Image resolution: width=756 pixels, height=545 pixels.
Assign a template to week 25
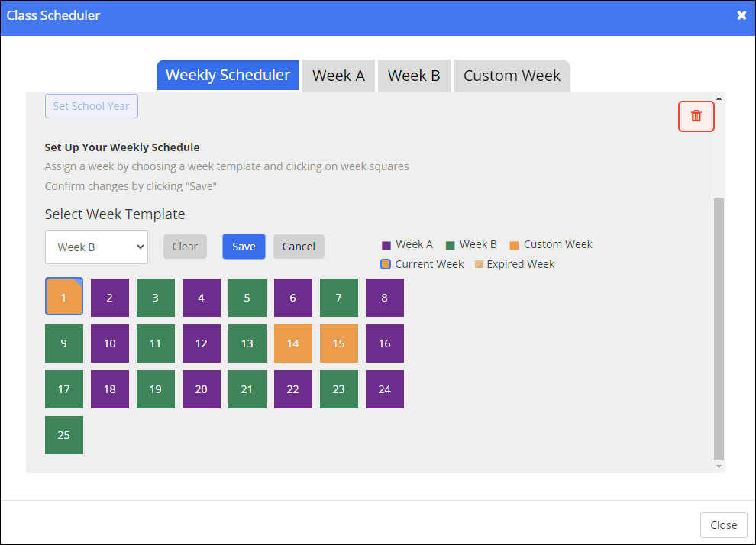63,434
